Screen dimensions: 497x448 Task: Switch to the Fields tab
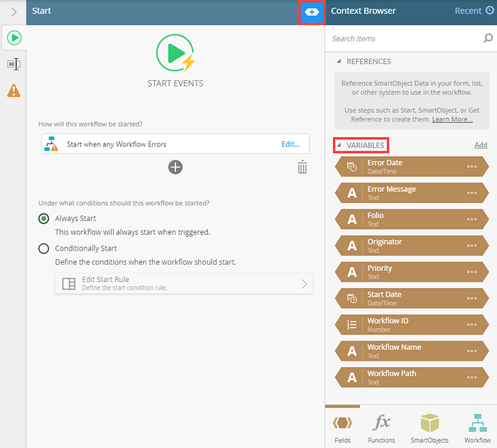pyautogui.click(x=343, y=428)
